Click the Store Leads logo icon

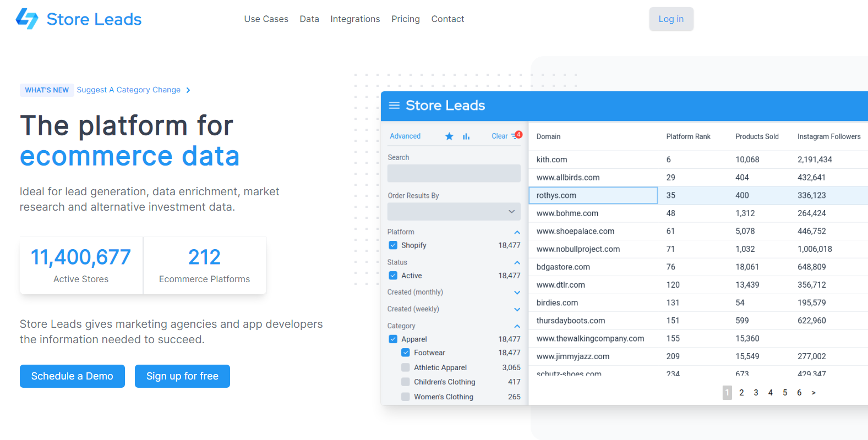(x=27, y=19)
